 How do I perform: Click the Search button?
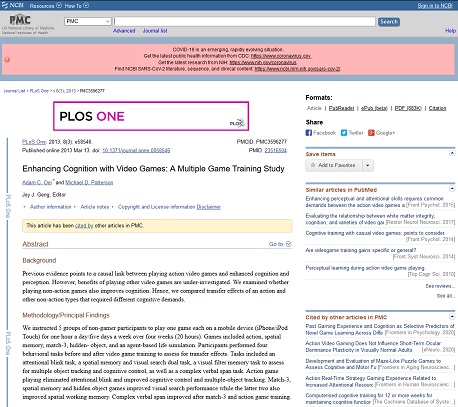[x=389, y=22]
